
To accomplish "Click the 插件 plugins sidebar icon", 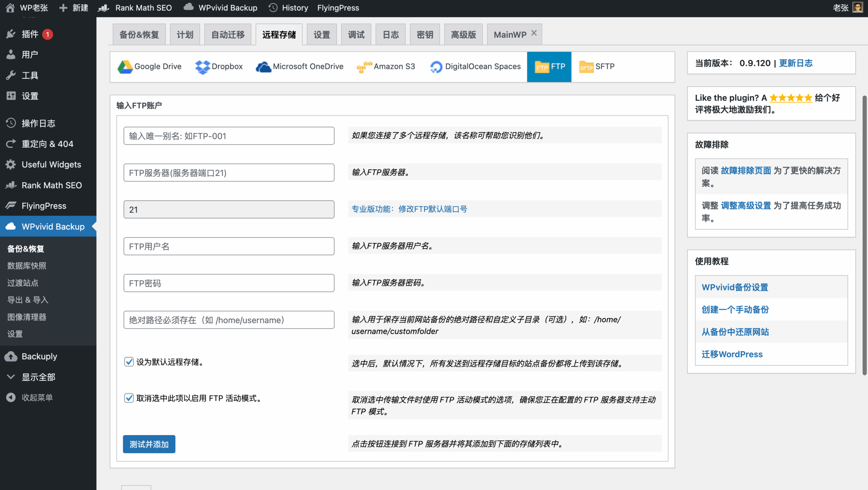I will 11,34.
